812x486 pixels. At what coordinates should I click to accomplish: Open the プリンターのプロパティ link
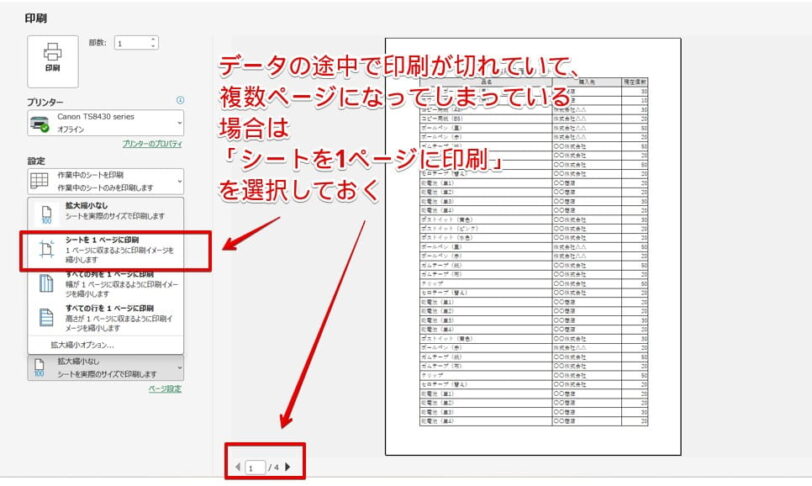(x=152, y=144)
